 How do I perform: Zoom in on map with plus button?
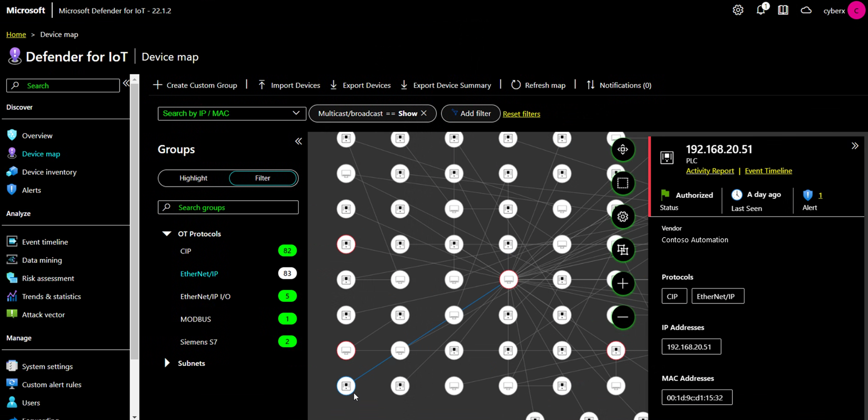pos(623,284)
